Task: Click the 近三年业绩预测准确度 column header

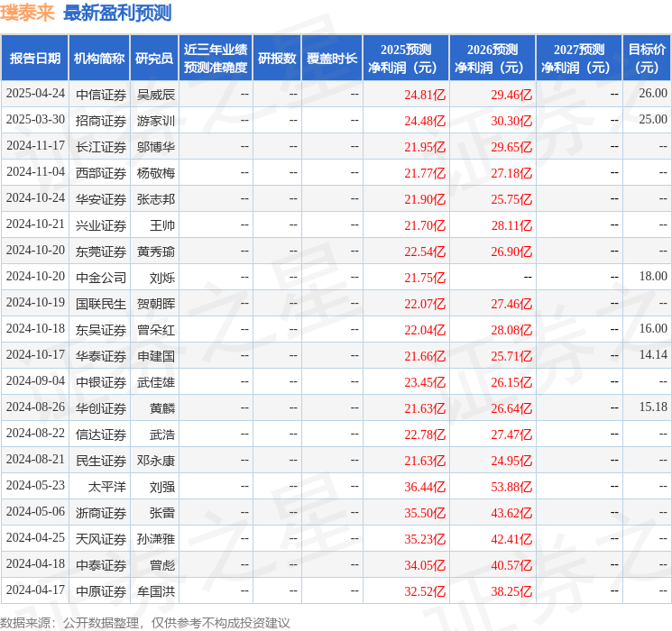Action: pos(216,58)
